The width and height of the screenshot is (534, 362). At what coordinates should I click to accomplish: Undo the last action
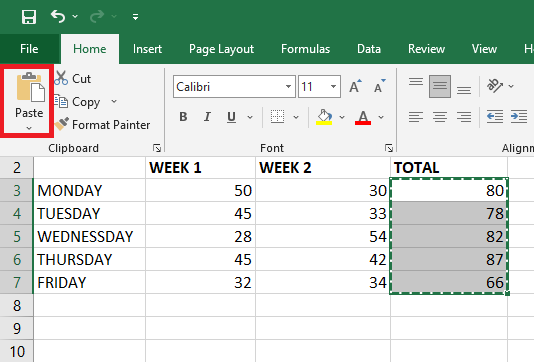58,16
